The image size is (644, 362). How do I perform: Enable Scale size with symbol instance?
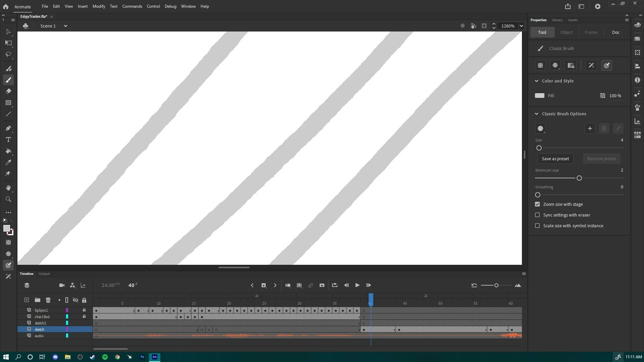[x=537, y=226]
